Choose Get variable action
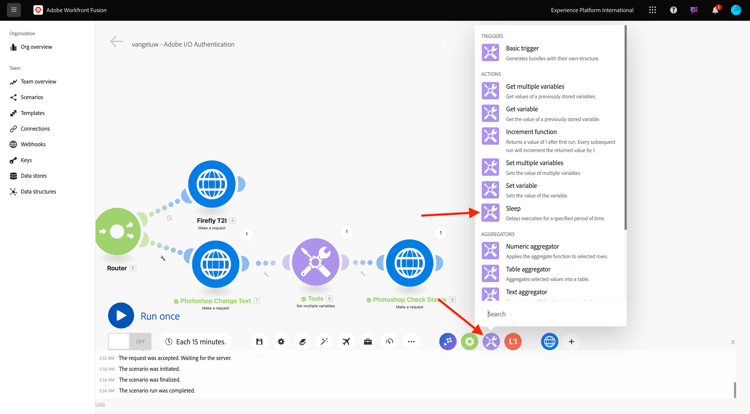Image resolution: width=750 pixels, height=414 pixels. pyautogui.click(x=550, y=113)
